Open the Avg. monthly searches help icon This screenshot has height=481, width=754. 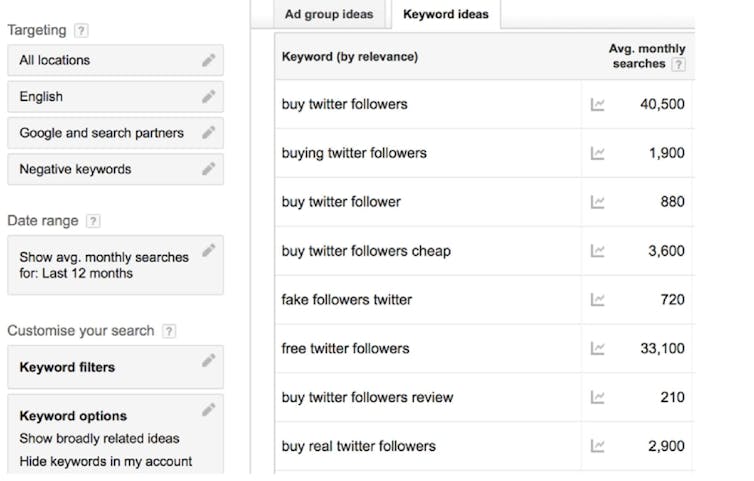point(678,64)
